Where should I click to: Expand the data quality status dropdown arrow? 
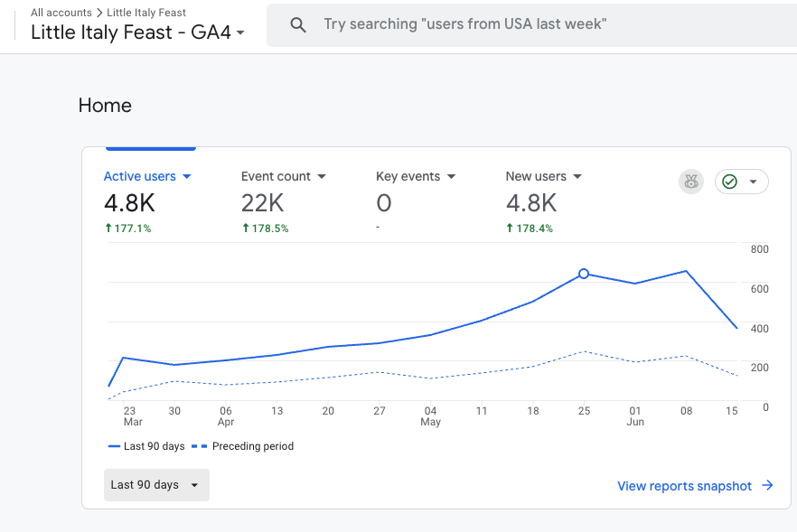[753, 182]
